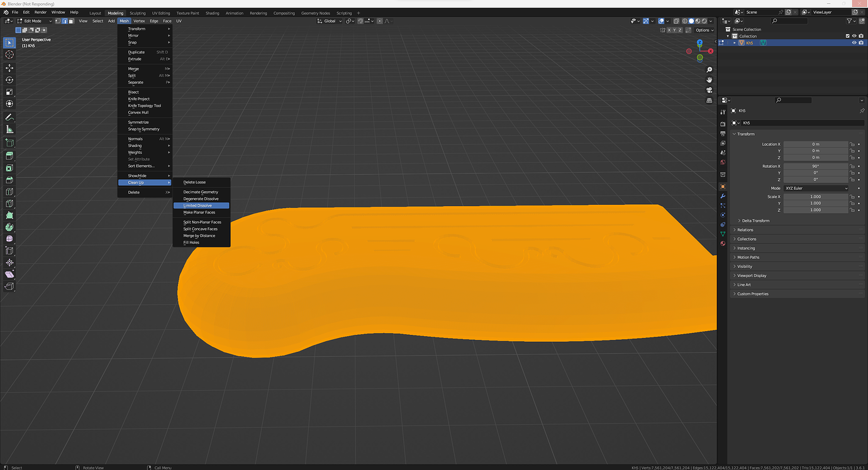Select the Cursor tool in toolbar
Screen dimensions: 868x470
point(9,55)
